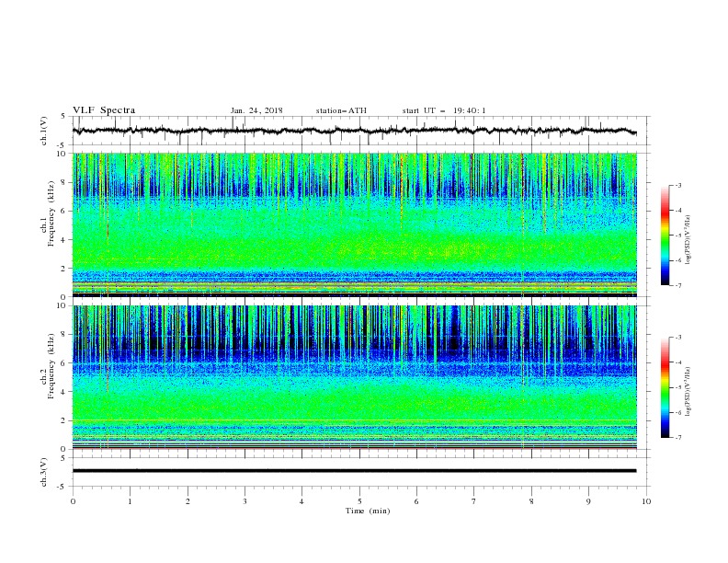Click the ch.1 spectrogram panel
The width and height of the screenshot is (728, 563).
pyautogui.click(x=354, y=224)
